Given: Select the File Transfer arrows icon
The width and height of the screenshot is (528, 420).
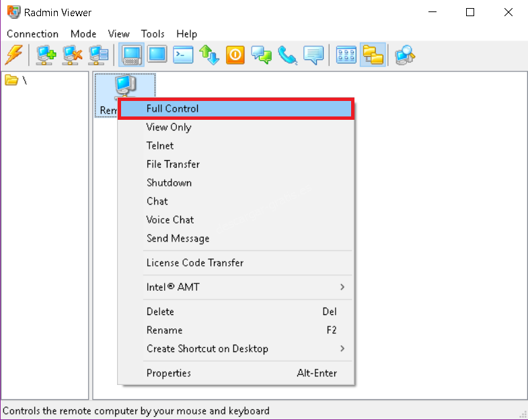Looking at the screenshot, I should tap(210, 55).
